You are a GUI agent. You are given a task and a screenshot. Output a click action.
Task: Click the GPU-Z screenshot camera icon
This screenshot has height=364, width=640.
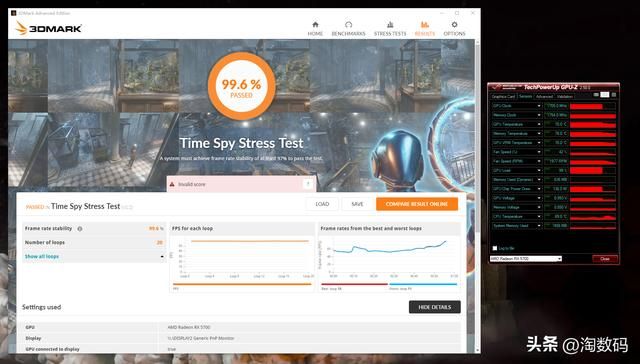click(596, 95)
